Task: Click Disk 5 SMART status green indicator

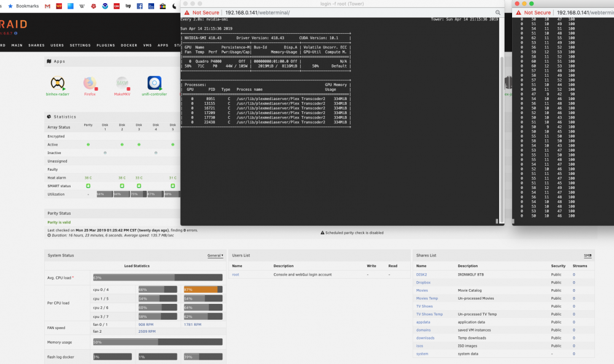Action: (x=173, y=186)
